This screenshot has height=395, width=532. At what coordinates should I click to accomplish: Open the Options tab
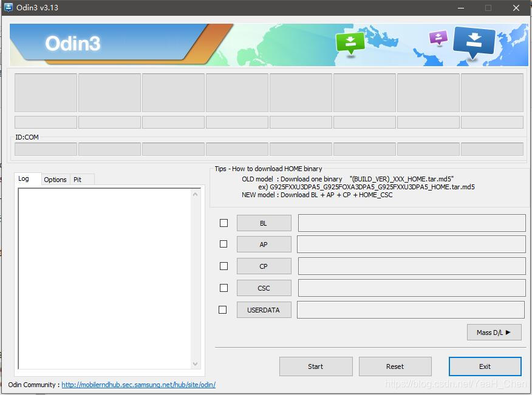pyautogui.click(x=55, y=180)
